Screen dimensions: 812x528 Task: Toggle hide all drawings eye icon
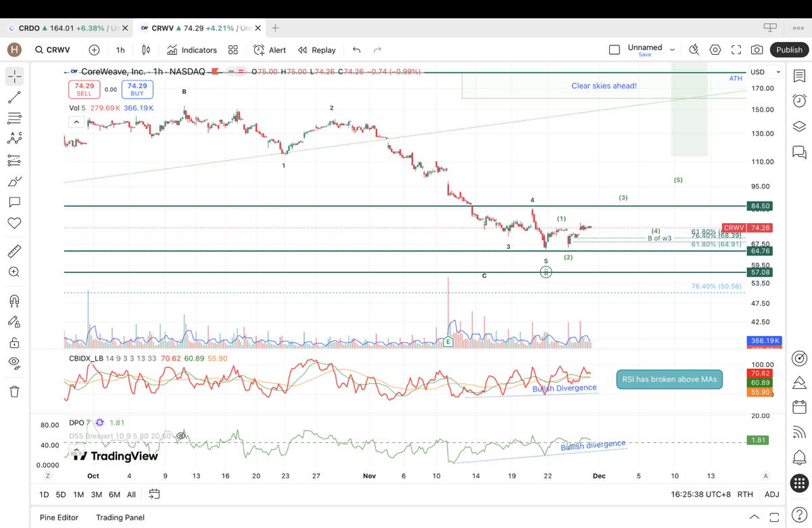[14, 363]
